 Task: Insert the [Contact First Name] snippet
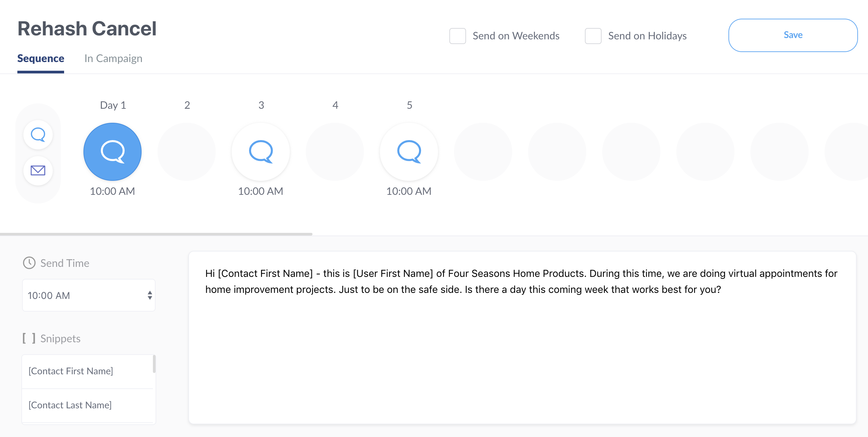71,371
